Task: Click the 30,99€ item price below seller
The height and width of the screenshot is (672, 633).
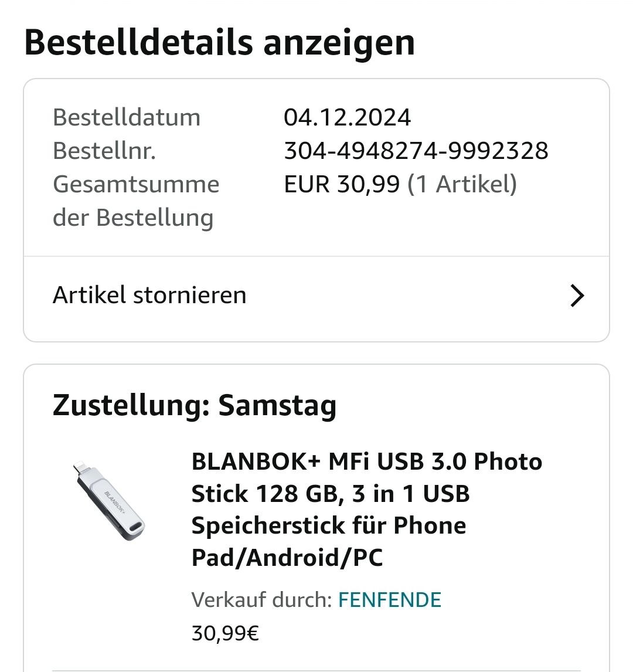Action: click(225, 633)
